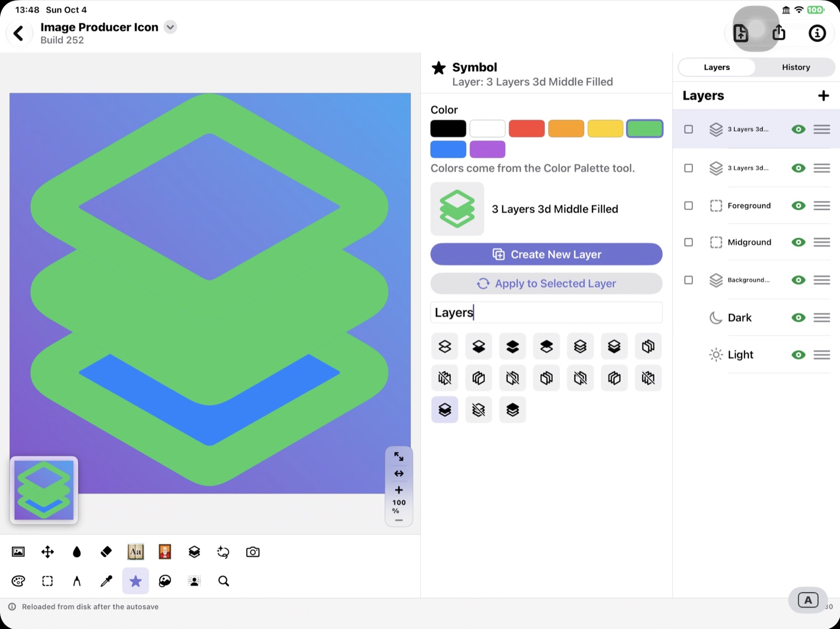This screenshot has height=629, width=840.
Task: Open the canvas preview thumbnail
Action: 44,490
